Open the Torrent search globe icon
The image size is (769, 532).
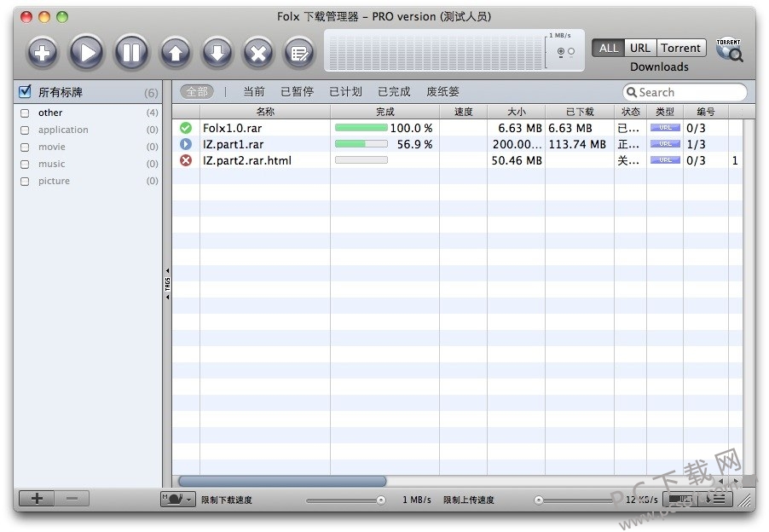729,49
